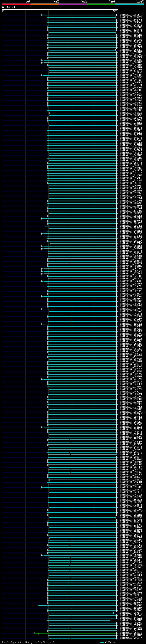This screenshot has width=146, height=644.
Task: Select hit label UniRef100_C5YPZ1
Action: click(x=131, y=271)
